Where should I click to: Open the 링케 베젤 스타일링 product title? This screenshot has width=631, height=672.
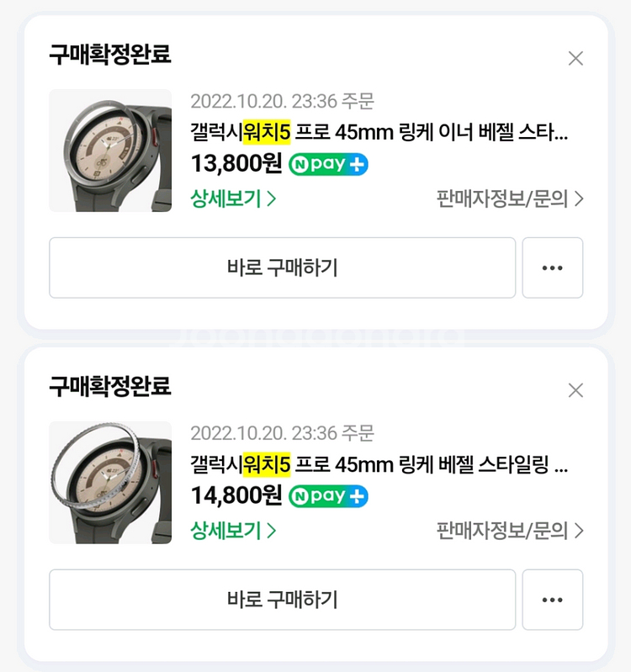tap(379, 465)
